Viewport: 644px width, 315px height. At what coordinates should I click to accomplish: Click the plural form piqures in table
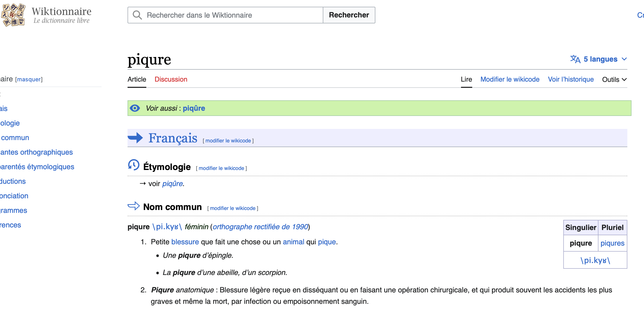click(612, 243)
